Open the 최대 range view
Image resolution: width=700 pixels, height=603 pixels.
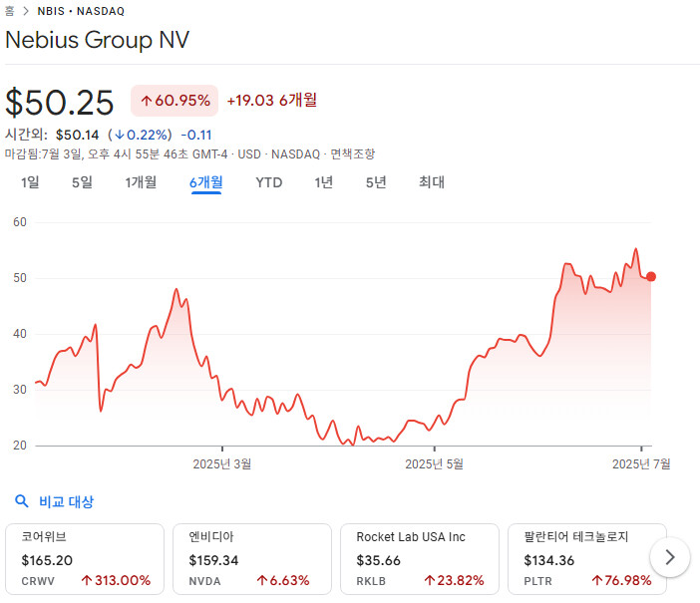431,182
